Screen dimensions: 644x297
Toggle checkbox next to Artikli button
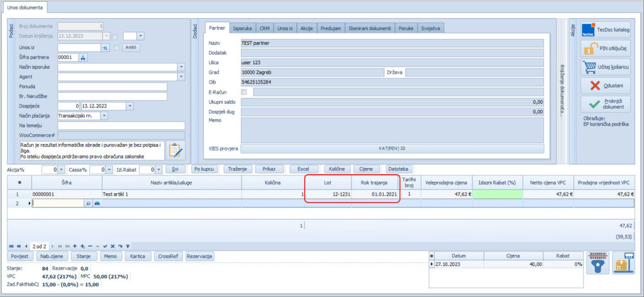(116, 47)
